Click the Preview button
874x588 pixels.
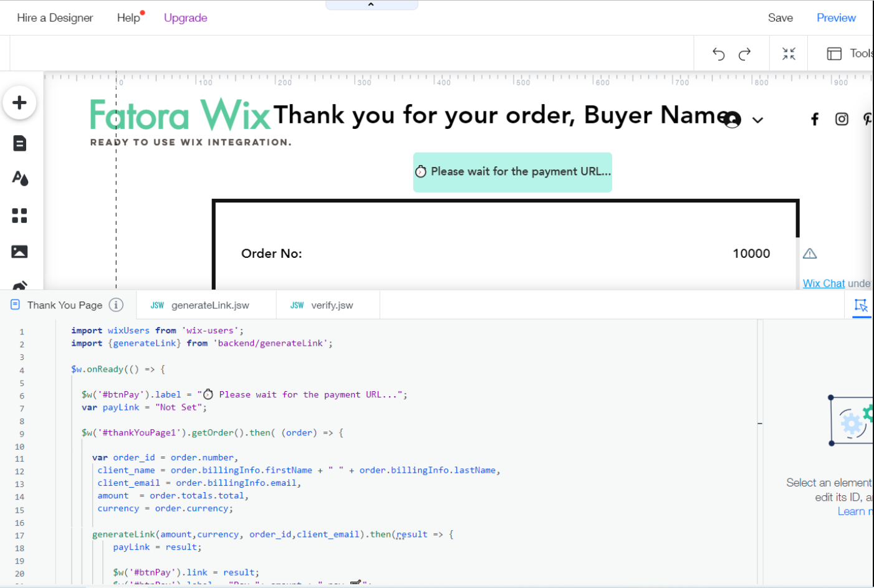(836, 18)
